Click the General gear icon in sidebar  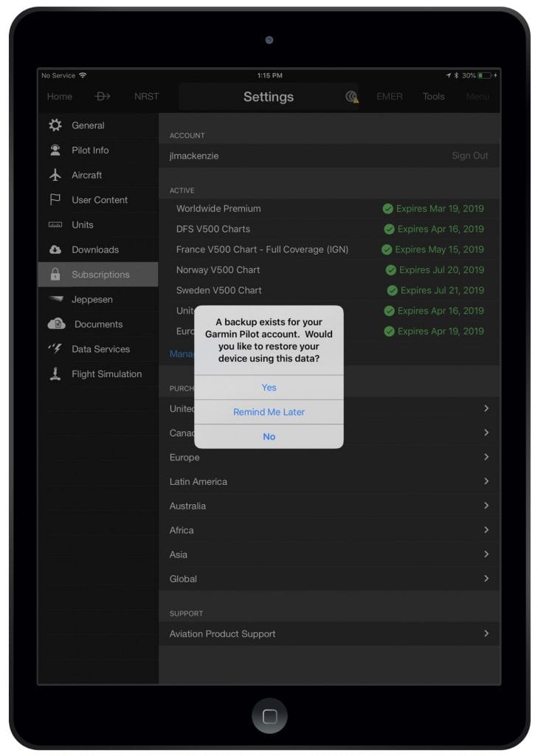click(55, 126)
